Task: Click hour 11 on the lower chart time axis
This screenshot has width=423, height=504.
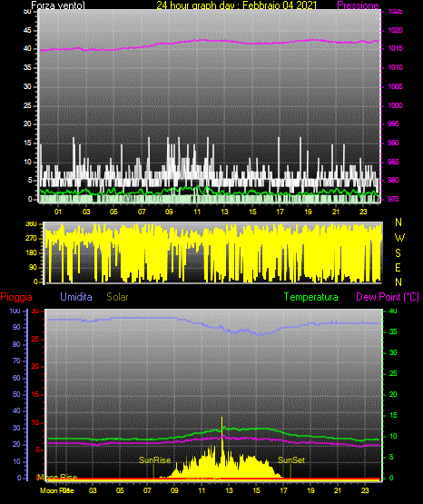Action: pos(202,490)
